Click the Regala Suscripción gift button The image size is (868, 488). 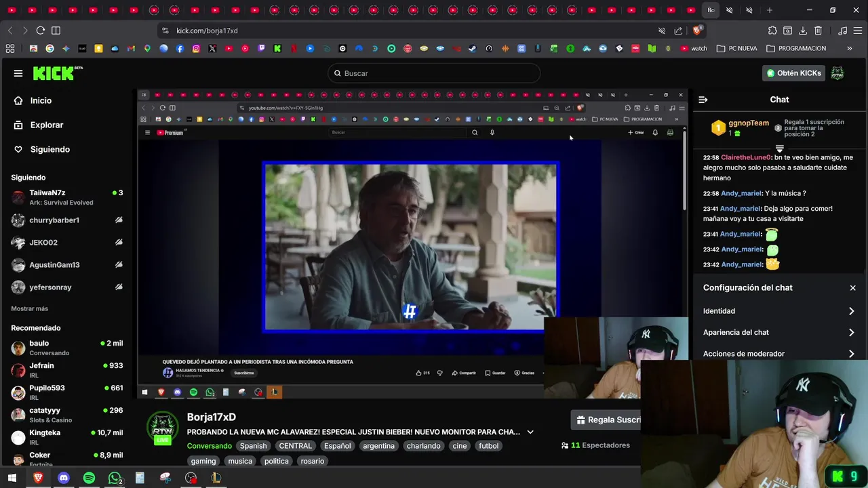[x=606, y=420]
